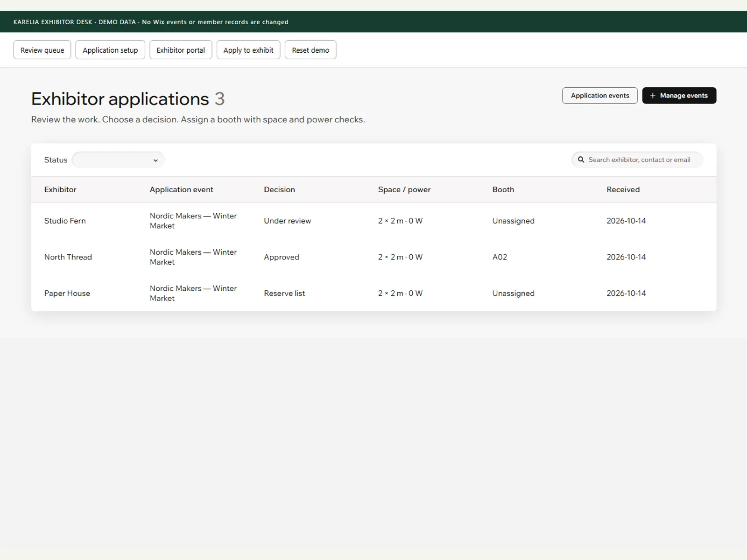Focus the exhibitor search field
747x560 pixels.
637,160
